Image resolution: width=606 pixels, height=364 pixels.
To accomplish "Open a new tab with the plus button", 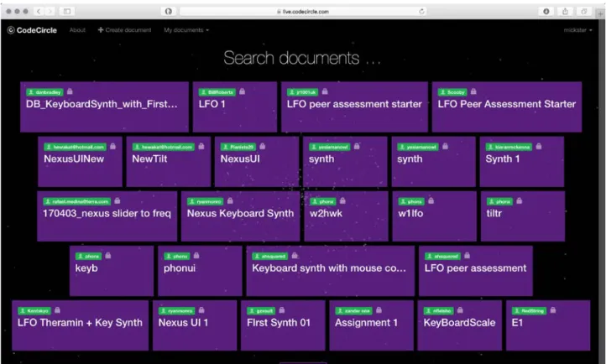I will (601, 14).
